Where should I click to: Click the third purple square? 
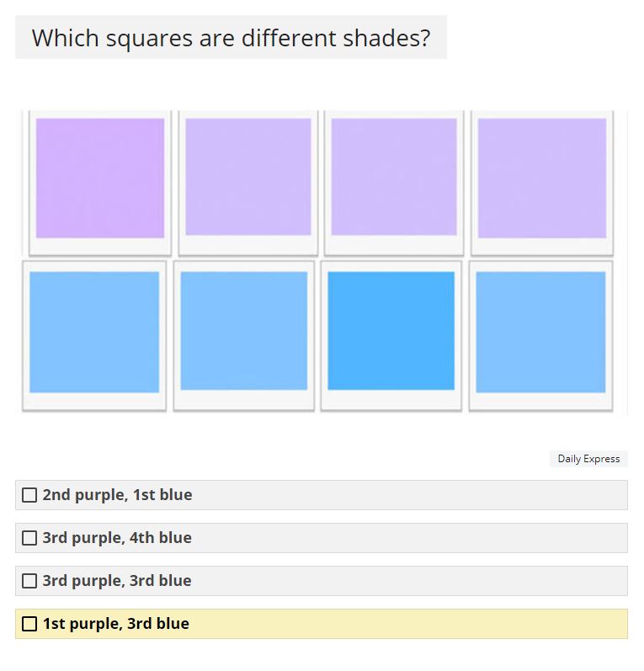(x=394, y=177)
